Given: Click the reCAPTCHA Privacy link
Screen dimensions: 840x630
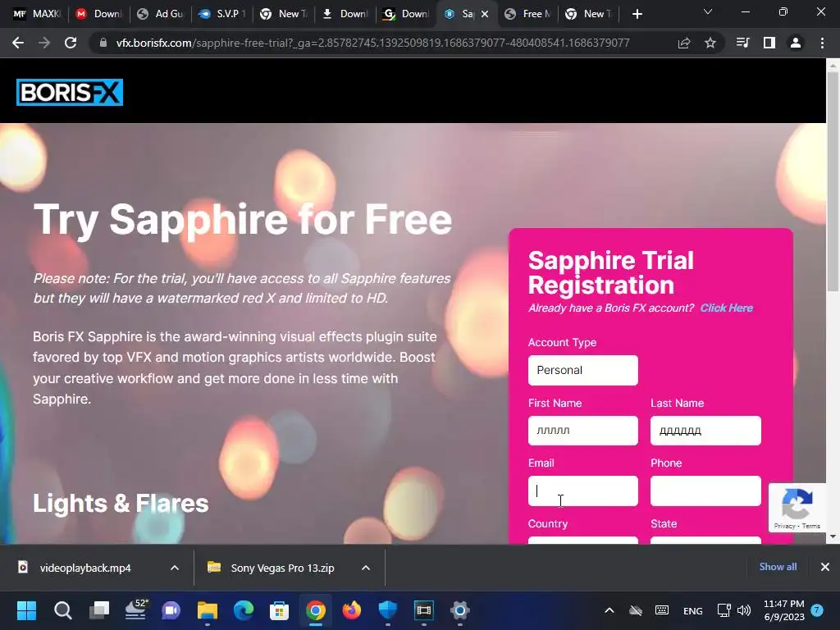Looking at the screenshot, I should [x=784, y=526].
